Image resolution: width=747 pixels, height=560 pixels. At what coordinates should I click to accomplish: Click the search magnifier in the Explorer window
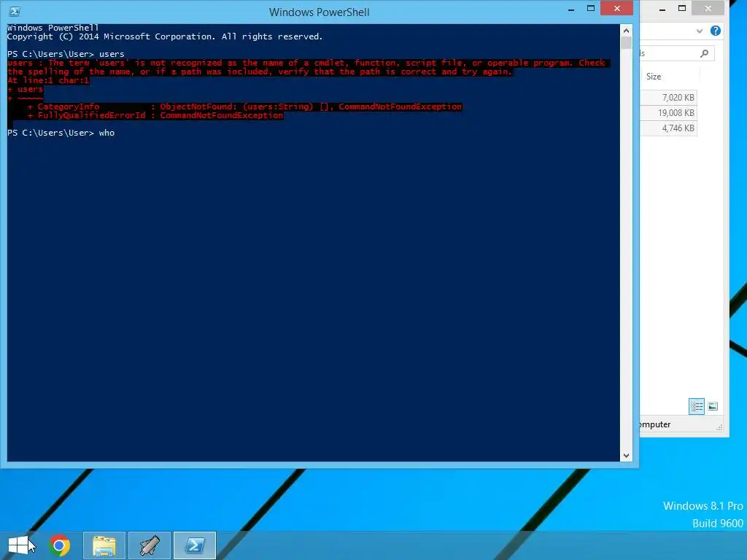tap(704, 53)
